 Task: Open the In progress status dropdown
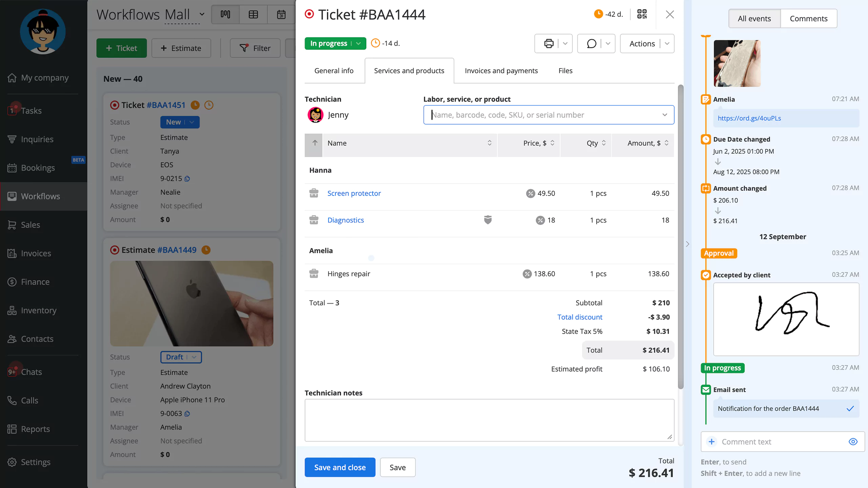tap(335, 43)
